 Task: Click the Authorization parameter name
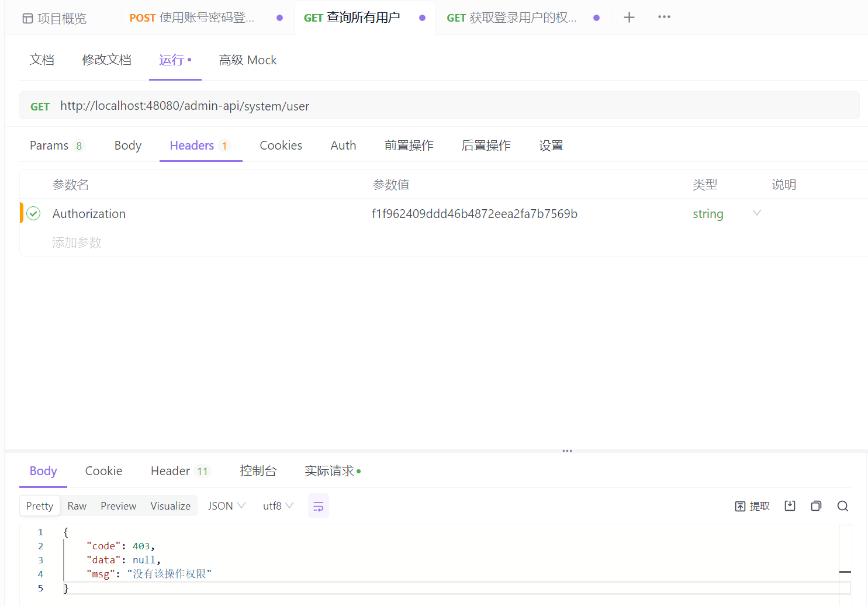[x=89, y=214]
